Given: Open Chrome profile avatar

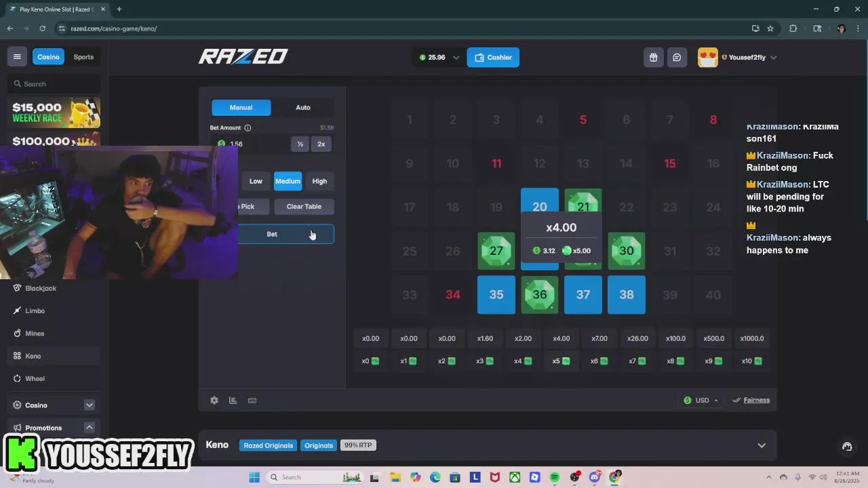Looking at the screenshot, I should [841, 28].
